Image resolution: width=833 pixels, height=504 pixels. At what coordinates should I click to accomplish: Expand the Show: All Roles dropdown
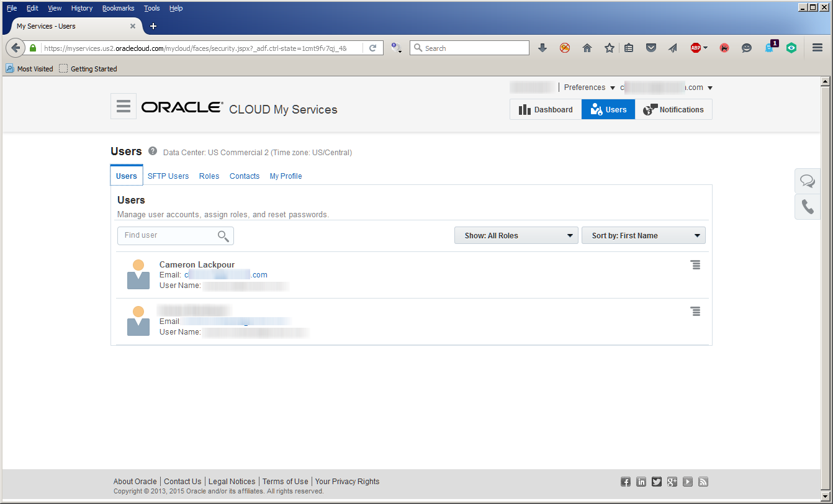click(x=516, y=236)
